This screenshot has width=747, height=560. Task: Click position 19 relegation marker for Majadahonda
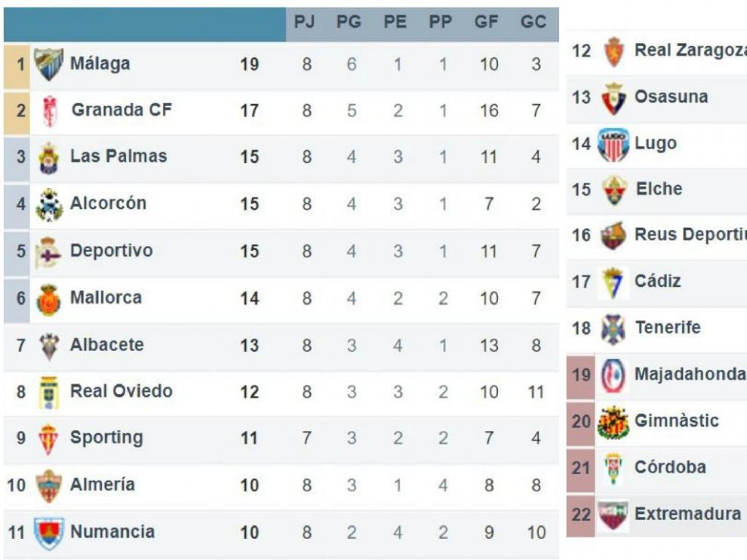pos(581,376)
